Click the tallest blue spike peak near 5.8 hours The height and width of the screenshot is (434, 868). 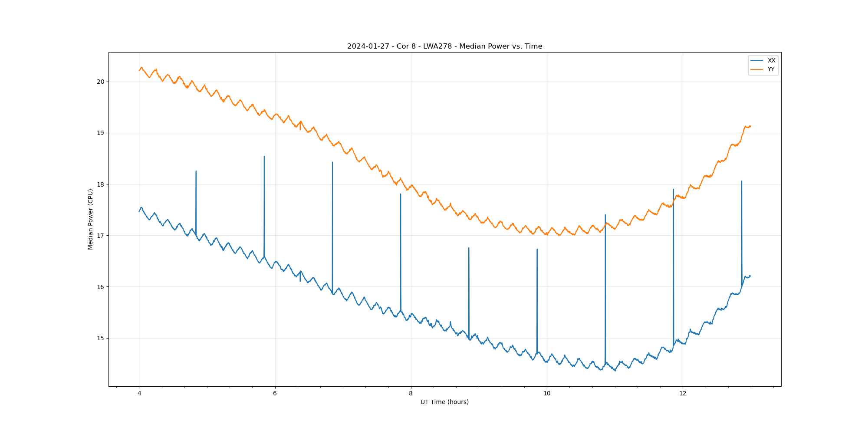tap(264, 156)
